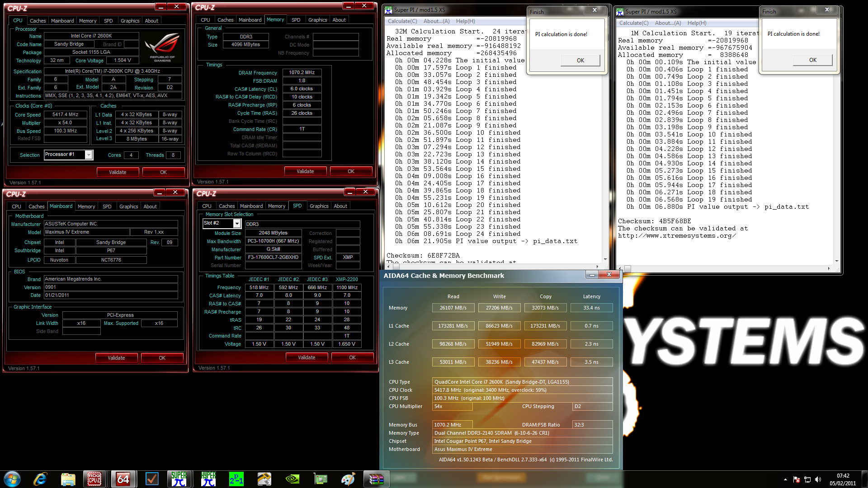Confirm OK in 32M Finish dialog
This screenshot has height=488, width=868.
coord(580,61)
